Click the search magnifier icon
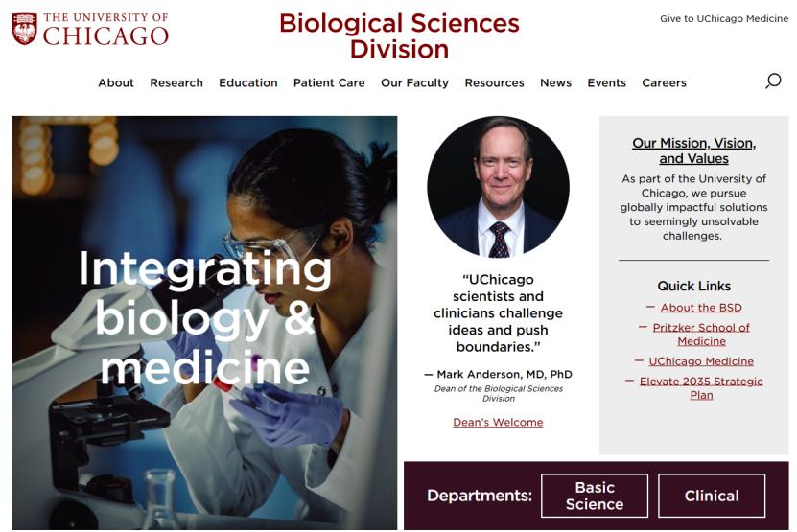Screen dimensions: 797x532 (772, 81)
